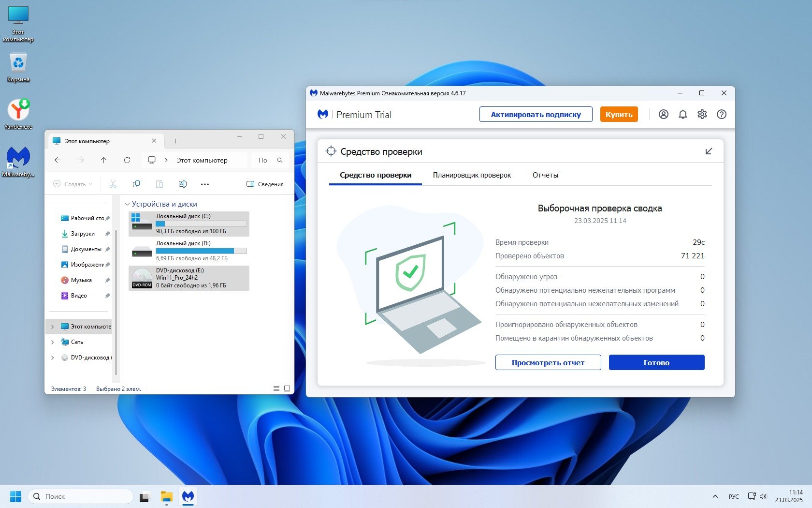812x508 pixels.
Task: Click the РУС language indicator
Action: (734, 496)
